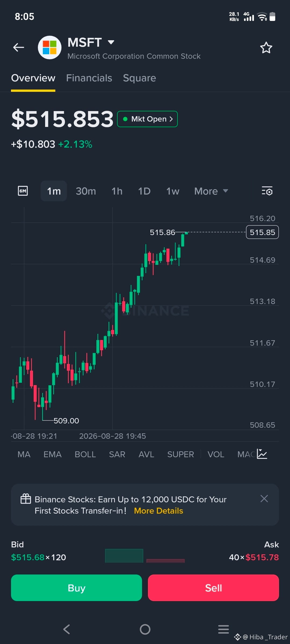The image size is (290, 644).
Task: Tap Microsoft Corporation Common Stock subtitle
Action: coord(134,56)
